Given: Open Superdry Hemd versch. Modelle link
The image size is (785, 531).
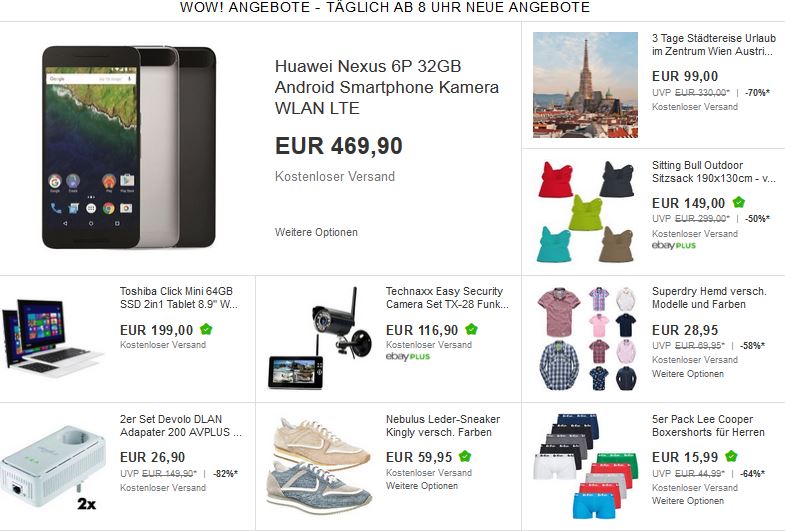Looking at the screenshot, I should pos(709,298).
